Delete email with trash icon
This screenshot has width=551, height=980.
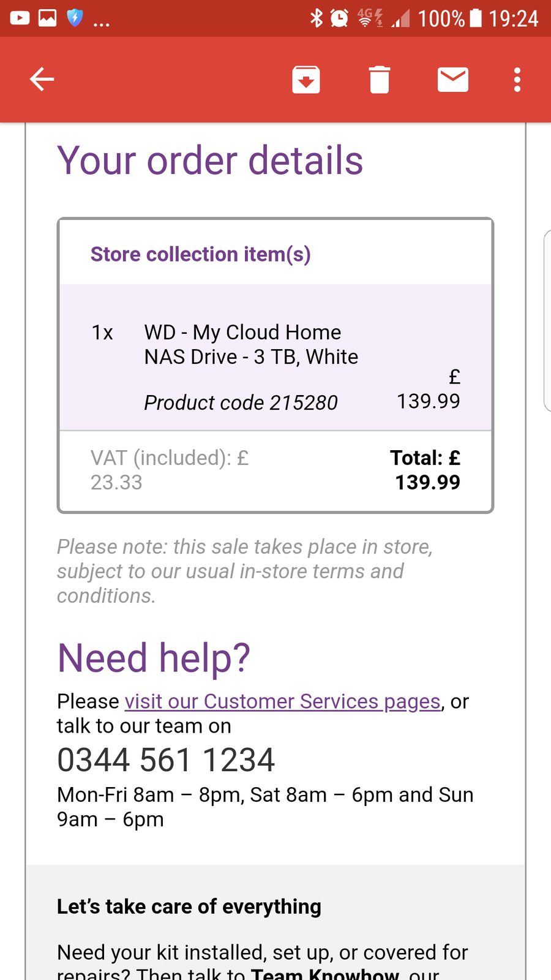pyautogui.click(x=380, y=80)
